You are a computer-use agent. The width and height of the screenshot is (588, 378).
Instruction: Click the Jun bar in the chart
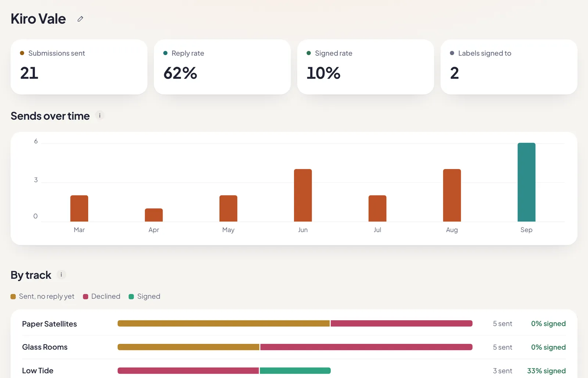pyautogui.click(x=303, y=195)
